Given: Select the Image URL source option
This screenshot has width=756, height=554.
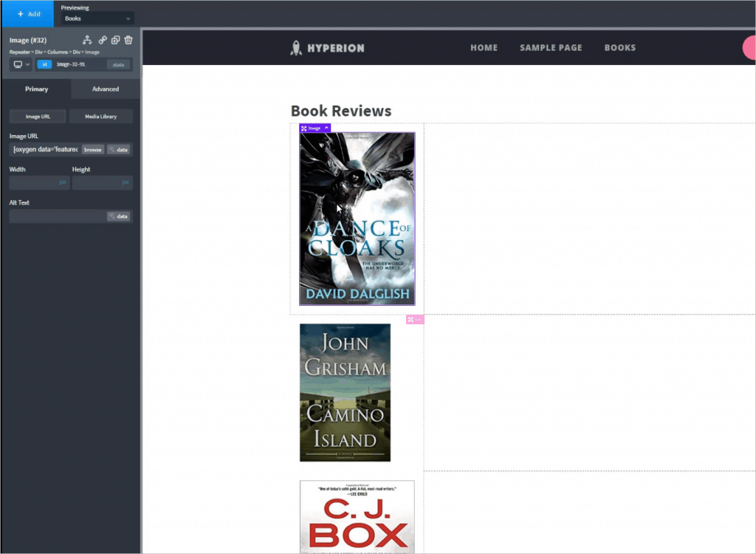Looking at the screenshot, I should click(x=38, y=116).
